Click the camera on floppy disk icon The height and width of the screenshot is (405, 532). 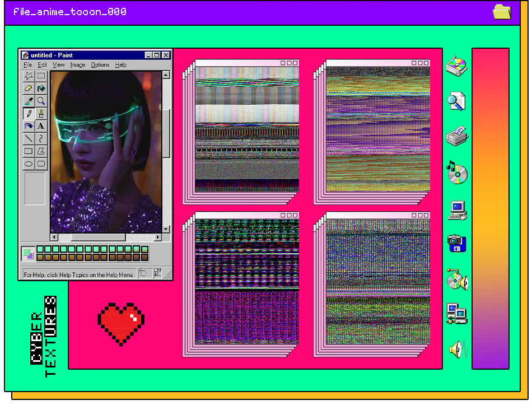tap(456, 244)
